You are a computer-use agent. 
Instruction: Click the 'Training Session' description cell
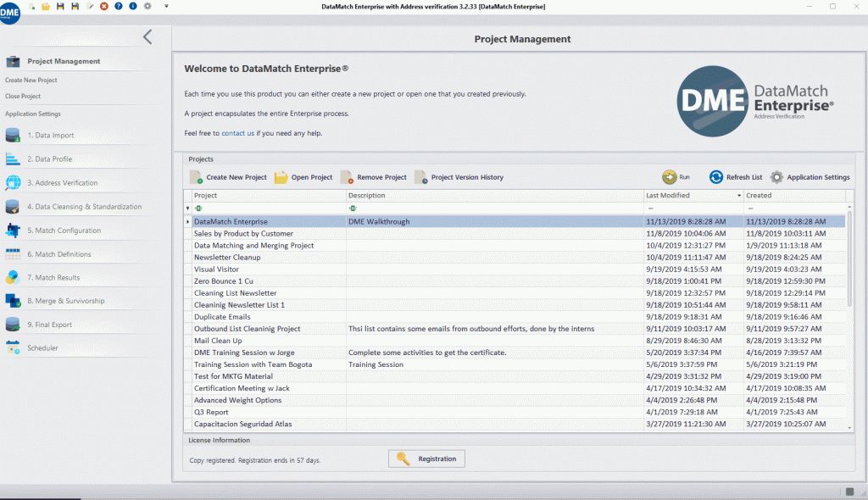[x=494, y=364]
